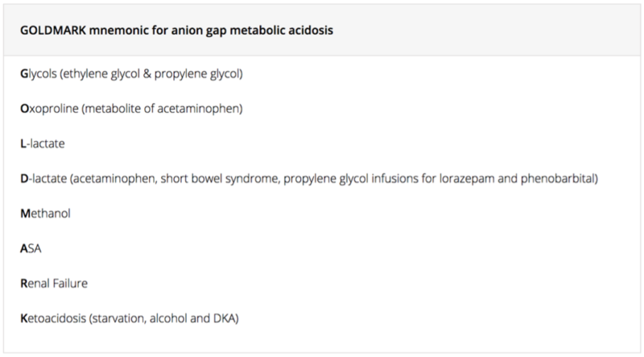The width and height of the screenshot is (644, 357).
Task: Select the Glycols row text
Action: pyautogui.click(x=131, y=74)
